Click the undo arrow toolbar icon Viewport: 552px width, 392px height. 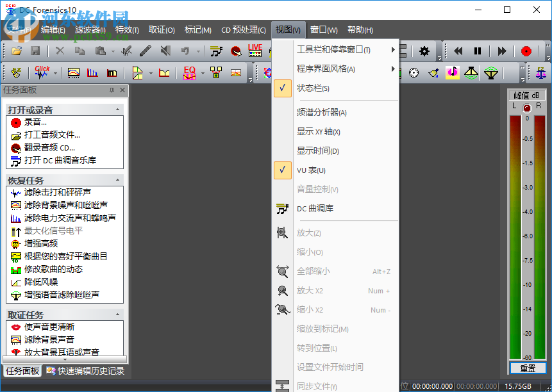click(185, 51)
